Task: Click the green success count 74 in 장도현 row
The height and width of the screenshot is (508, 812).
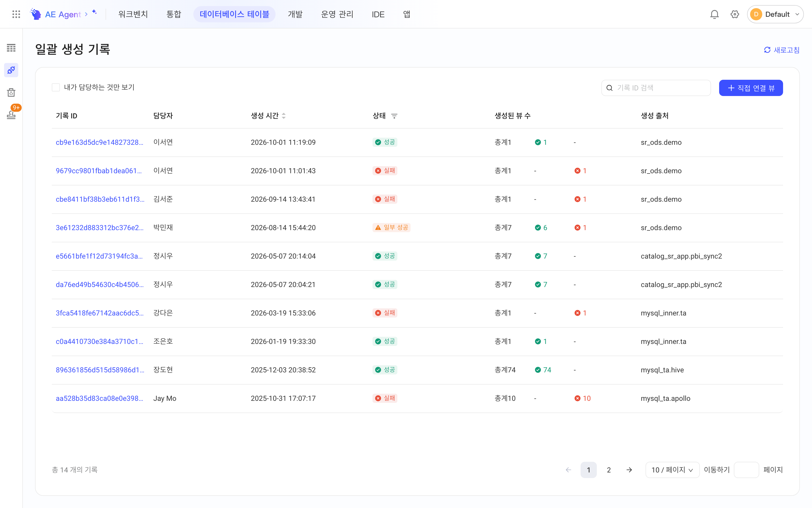Action: pyautogui.click(x=543, y=370)
